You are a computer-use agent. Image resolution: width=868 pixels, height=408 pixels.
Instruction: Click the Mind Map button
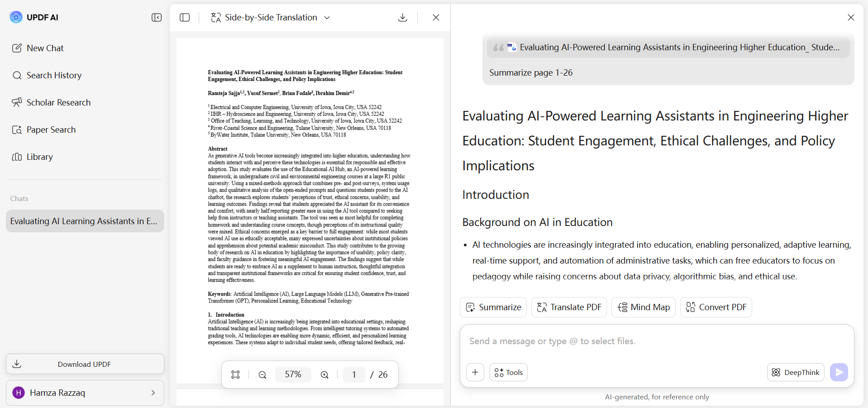coord(644,307)
